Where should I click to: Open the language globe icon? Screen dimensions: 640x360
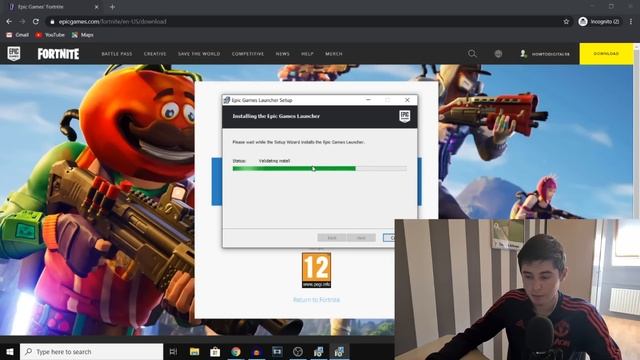point(498,53)
